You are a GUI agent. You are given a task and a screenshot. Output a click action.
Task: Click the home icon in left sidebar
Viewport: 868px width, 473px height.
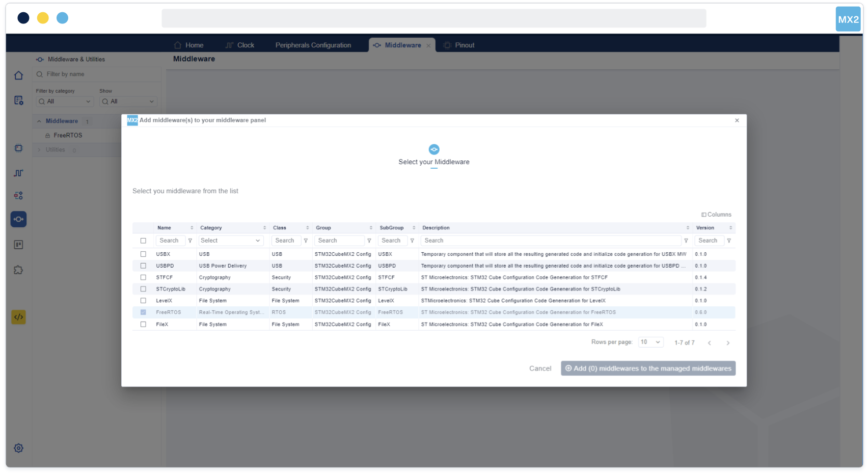coord(19,75)
